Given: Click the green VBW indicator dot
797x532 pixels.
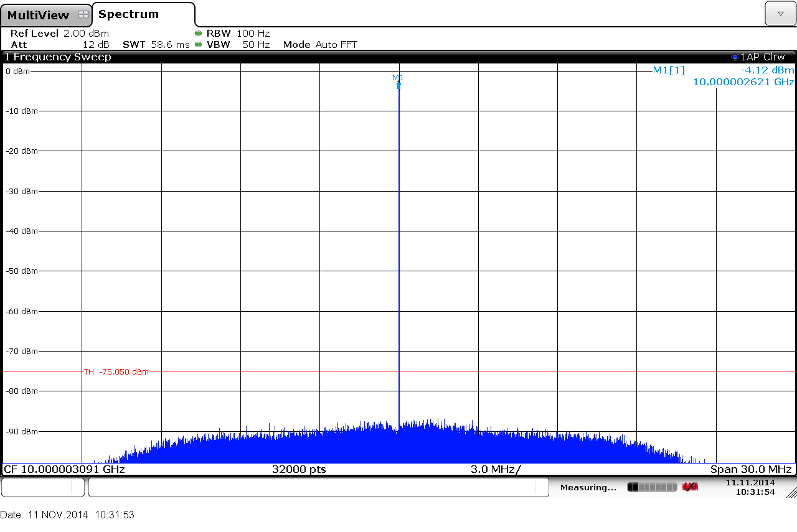Looking at the screenshot, I should click(x=199, y=45).
